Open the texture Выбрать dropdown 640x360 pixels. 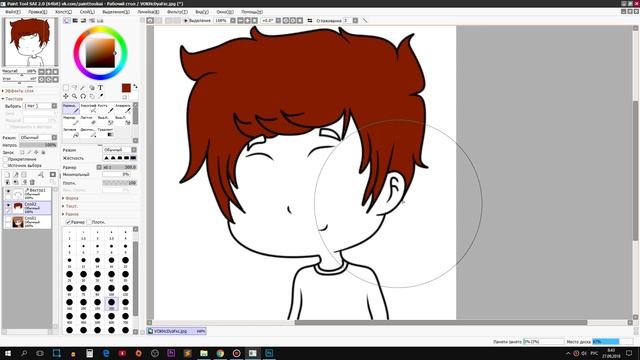[40, 106]
